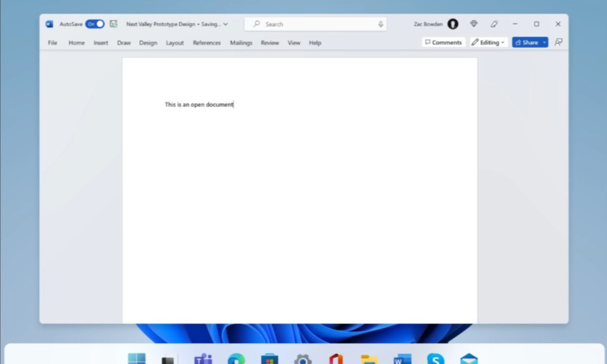The height and width of the screenshot is (364, 607).
Task: Select the References tab
Action: 207,43
